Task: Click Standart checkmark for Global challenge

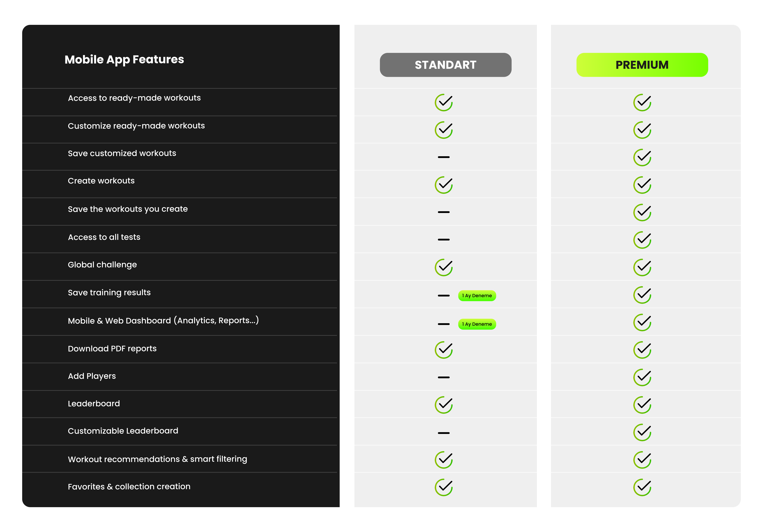Action: coord(444,267)
